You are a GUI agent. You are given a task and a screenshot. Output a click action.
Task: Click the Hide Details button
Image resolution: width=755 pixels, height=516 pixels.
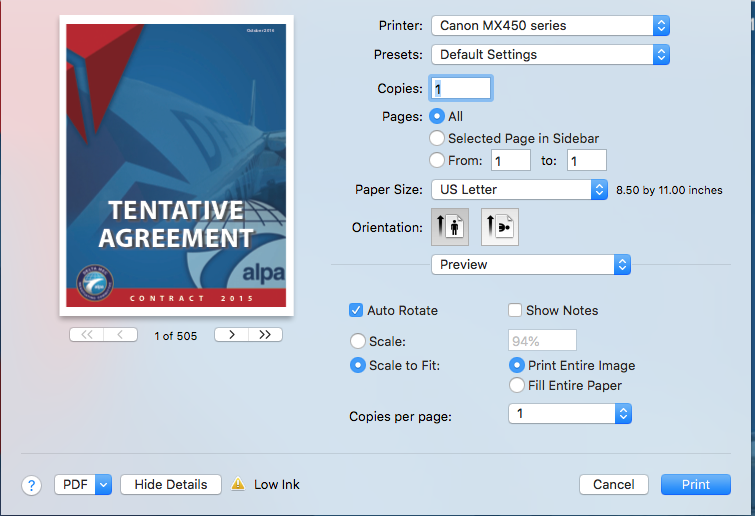point(170,484)
